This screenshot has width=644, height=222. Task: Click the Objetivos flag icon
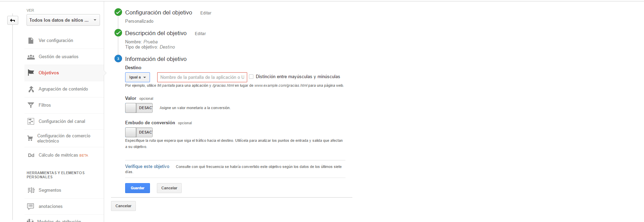31,73
